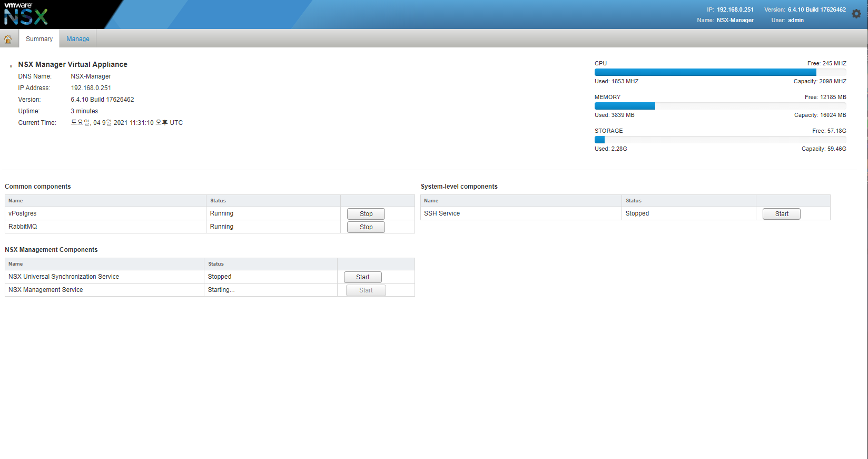Click the header user admin
The image size is (868, 459).
796,20
